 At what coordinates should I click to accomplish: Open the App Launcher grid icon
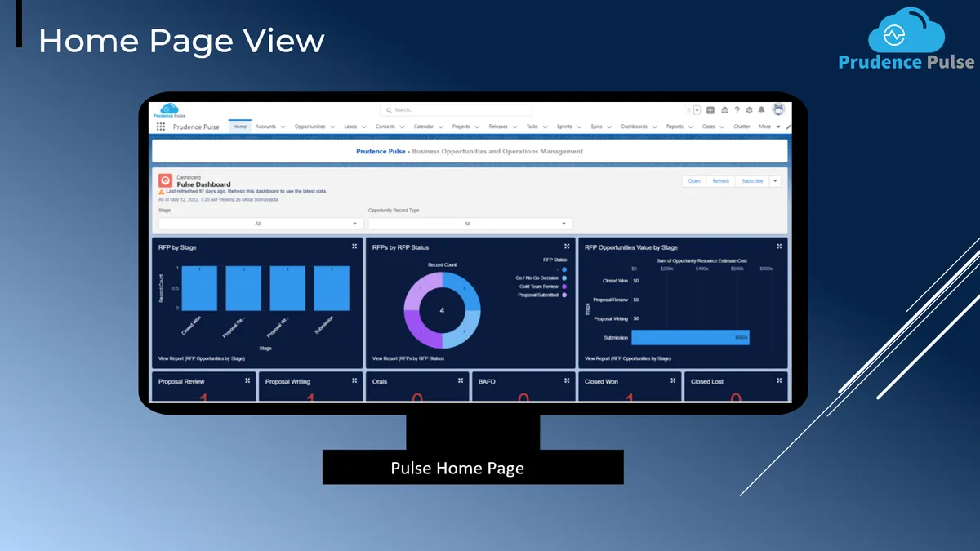(161, 127)
